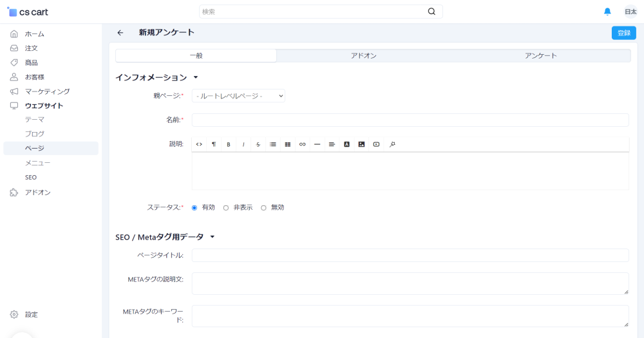Viewport: 644px width, 338px height.
Task: Go back using the left arrow icon
Action: [x=120, y=33]
